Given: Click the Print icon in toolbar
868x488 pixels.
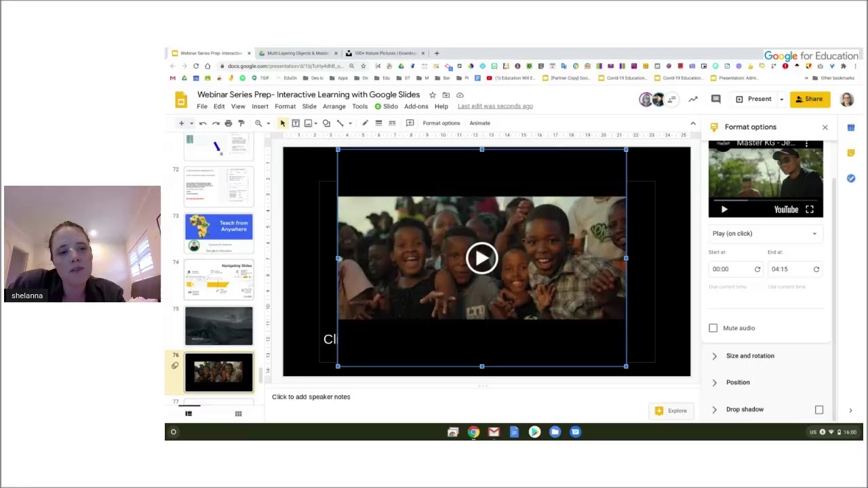Looking at the screenshot, I should pos(229,123).
